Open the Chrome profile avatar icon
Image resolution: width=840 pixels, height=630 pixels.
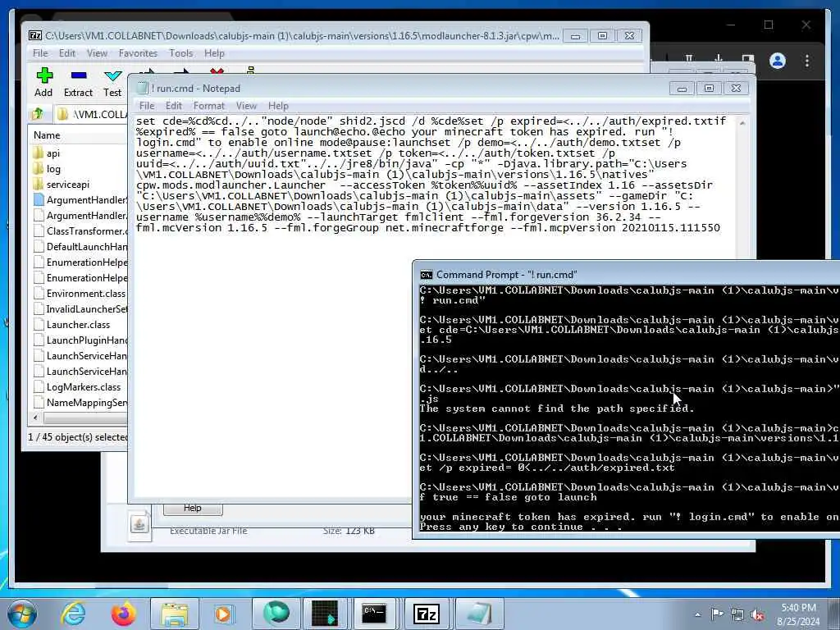(x=778, y=61)
